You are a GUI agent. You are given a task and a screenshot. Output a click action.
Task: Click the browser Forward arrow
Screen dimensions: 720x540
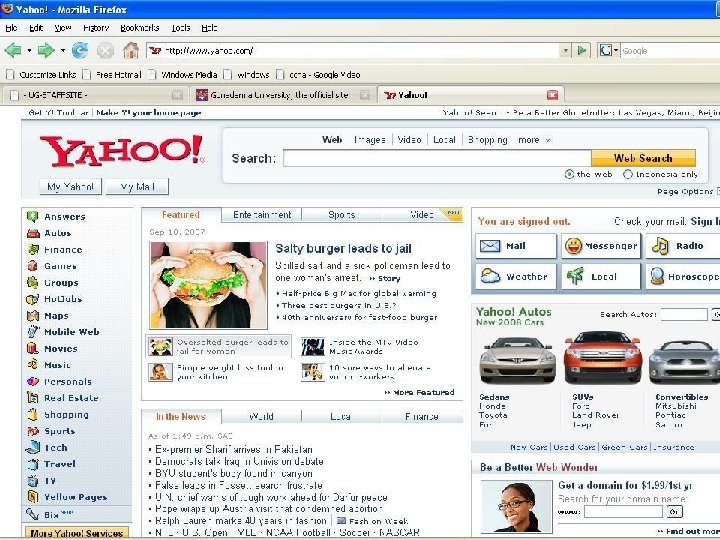(46, 50)
